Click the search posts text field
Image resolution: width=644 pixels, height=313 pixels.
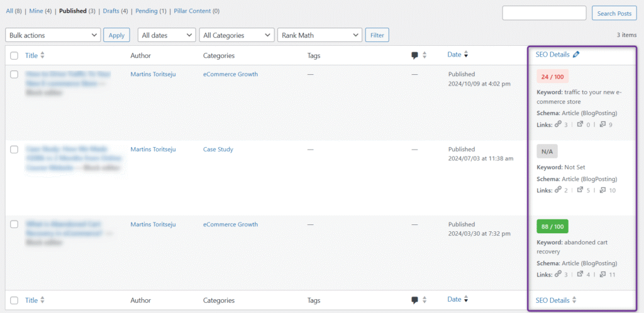tap(544, 13)
